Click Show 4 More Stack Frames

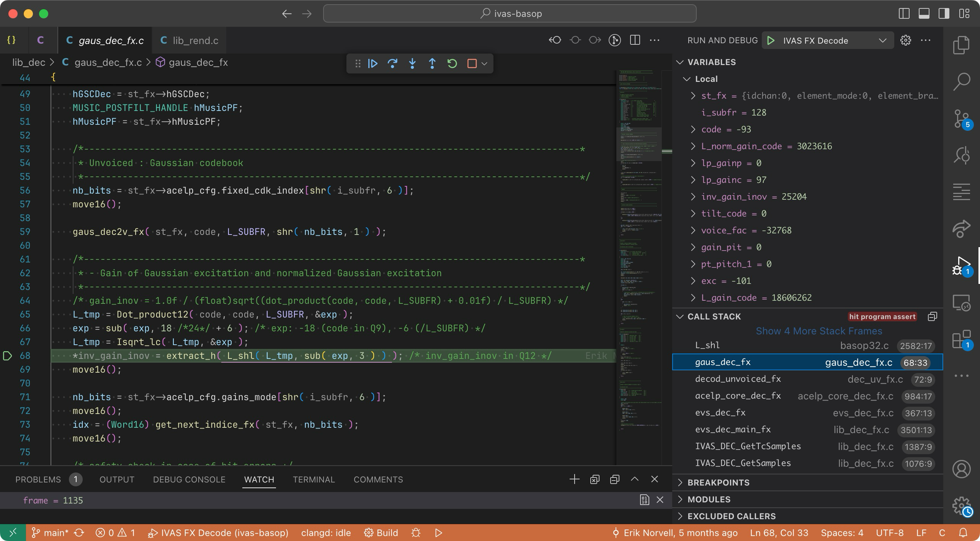(x=818, y=331)
